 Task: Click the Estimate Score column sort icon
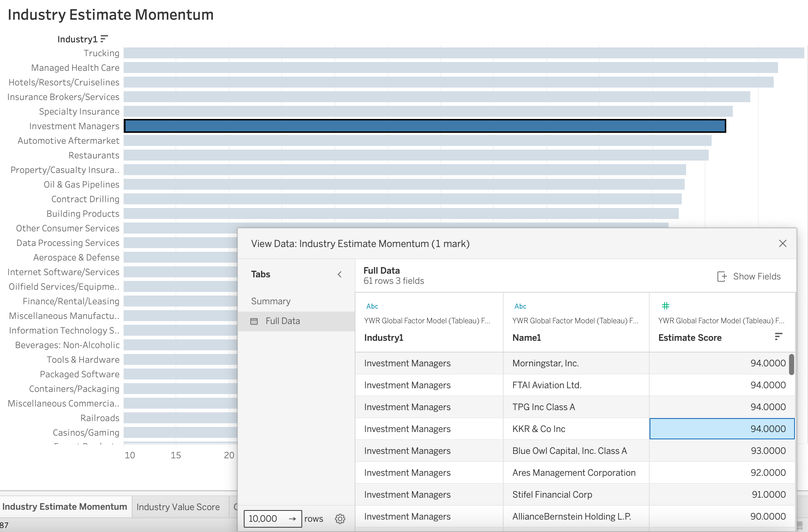click(778, 337)
